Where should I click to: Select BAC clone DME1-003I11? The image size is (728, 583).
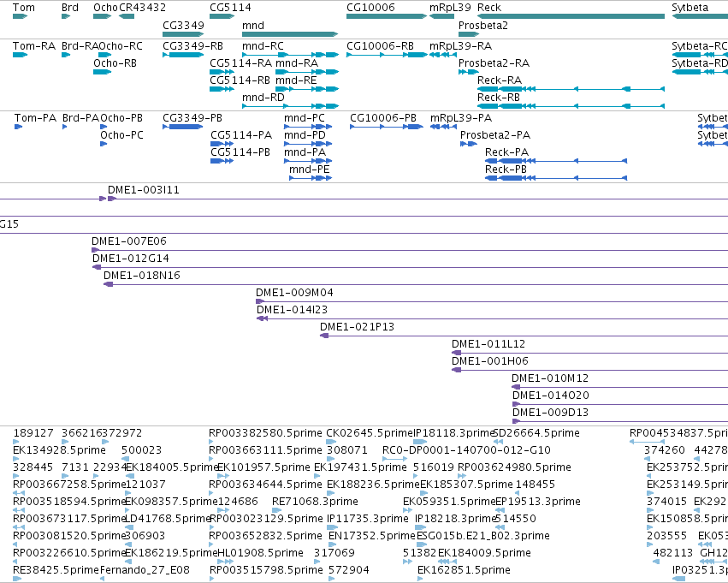coord(144,190)
